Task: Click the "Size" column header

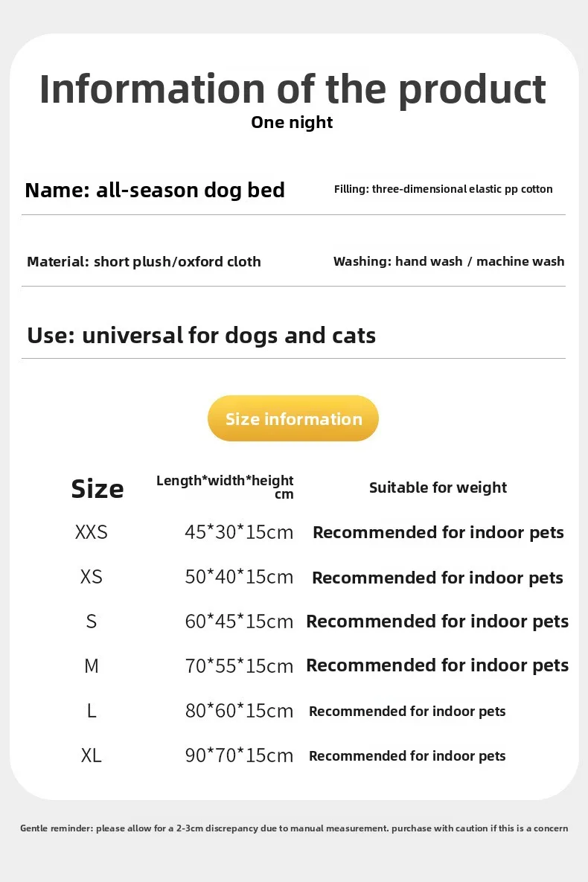Action: coord(98,489)
